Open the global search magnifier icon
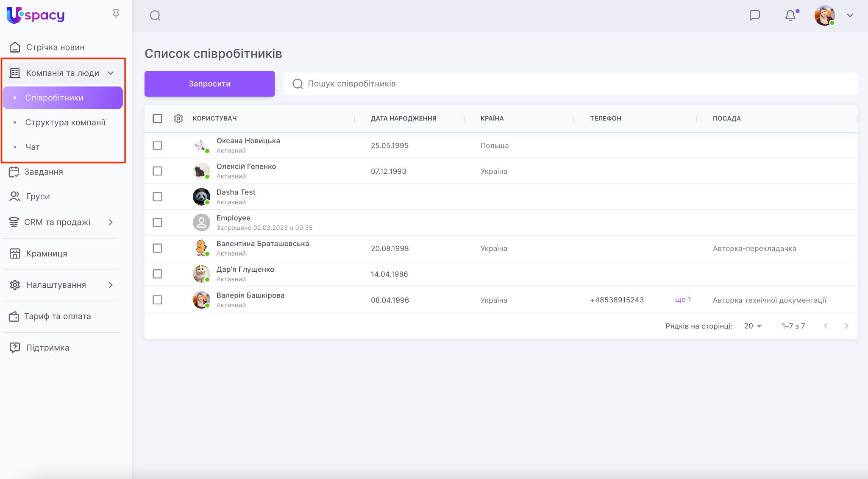 click(155, 16)
